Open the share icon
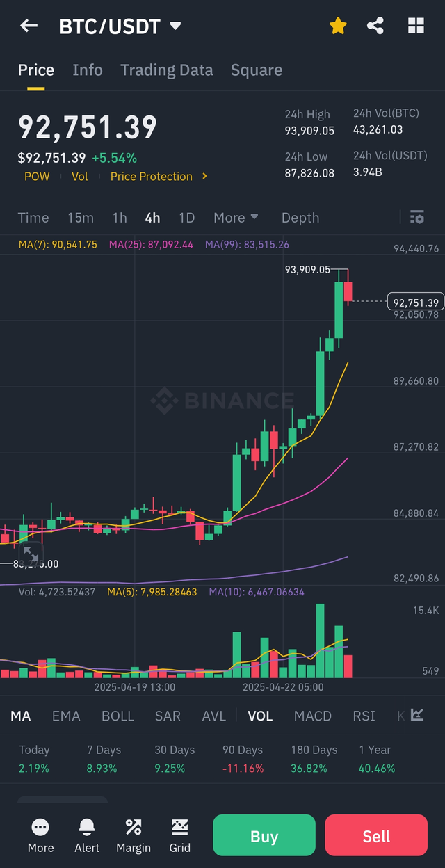The image size is (445, 868). pyautogui.click(x=375, y=26)
